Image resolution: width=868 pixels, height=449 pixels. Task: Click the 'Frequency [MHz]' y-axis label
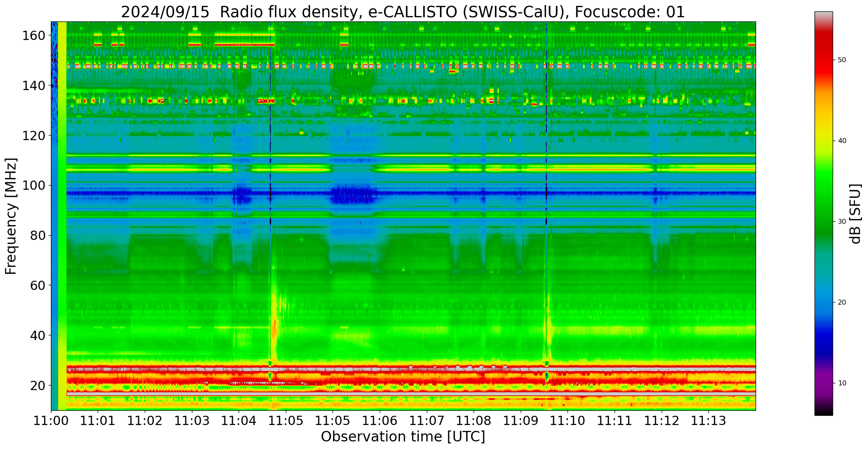(11, 216)
